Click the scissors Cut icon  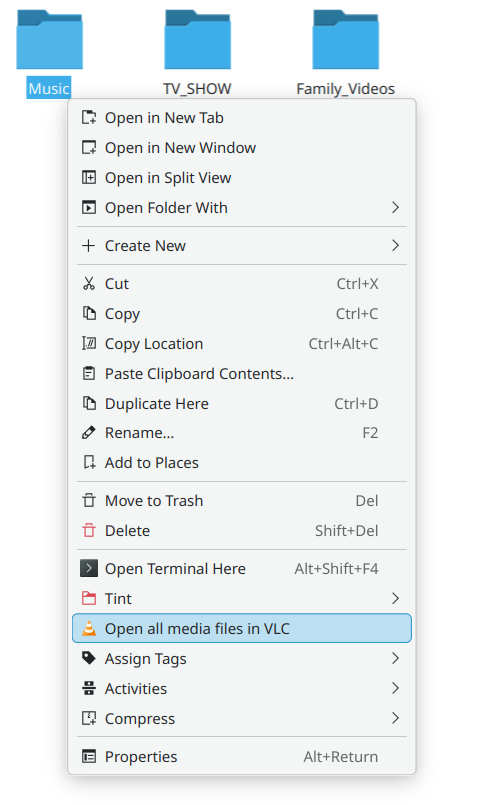pyautogui.click(x=89, y=283)
